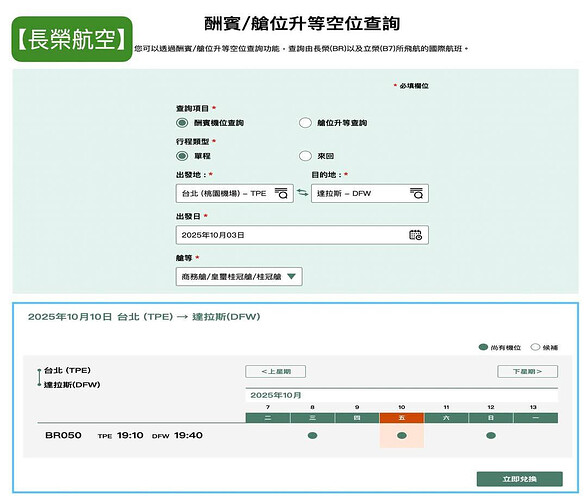Pick BR050 availability dot on the 8th
Screen dimensions: 586x500
(312, 435)
